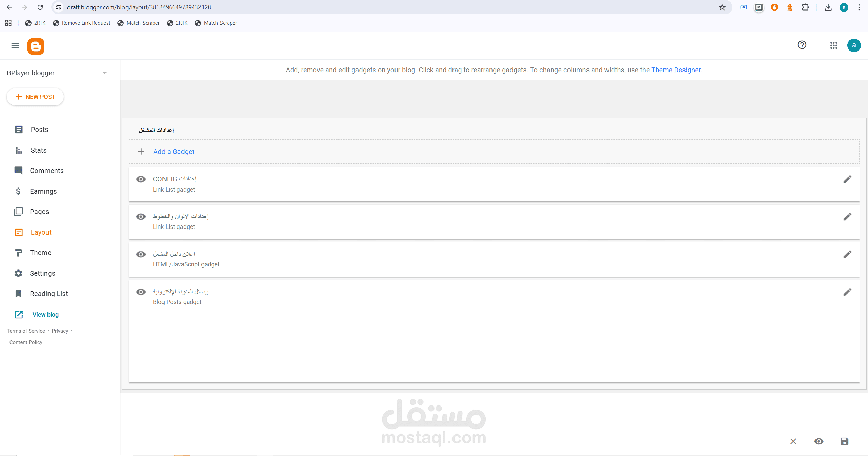Save the layout with the floppy disk icon
The image size is (868, 456).
click(x=844, y=441)
